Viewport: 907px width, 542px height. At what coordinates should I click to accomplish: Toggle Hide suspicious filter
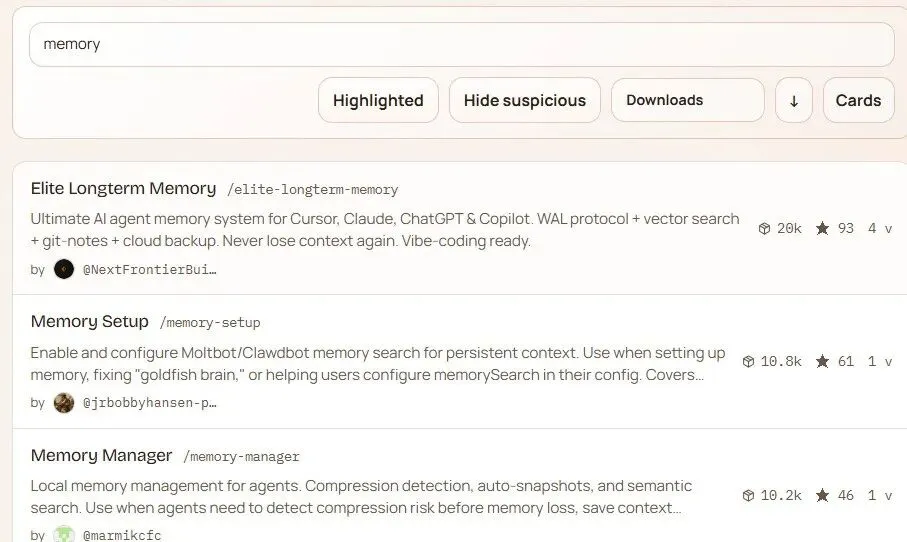click(x=525, y=100)
